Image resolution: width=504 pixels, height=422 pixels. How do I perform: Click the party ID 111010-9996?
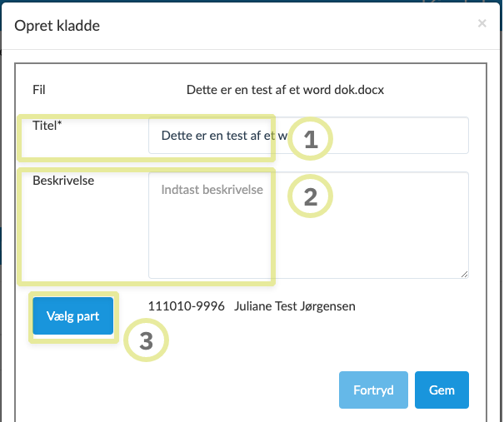click(x=186, y=306)
